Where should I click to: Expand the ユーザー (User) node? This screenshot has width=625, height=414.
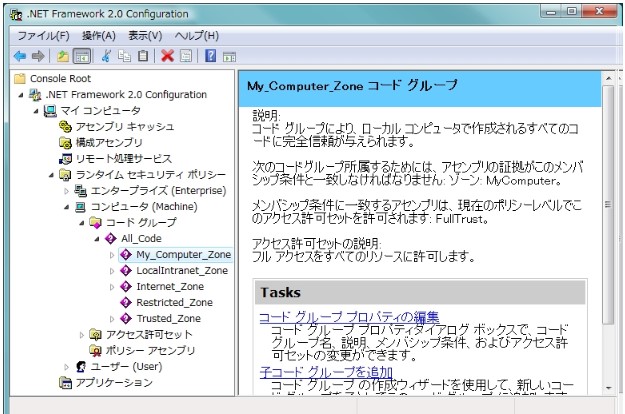point(67,367)
